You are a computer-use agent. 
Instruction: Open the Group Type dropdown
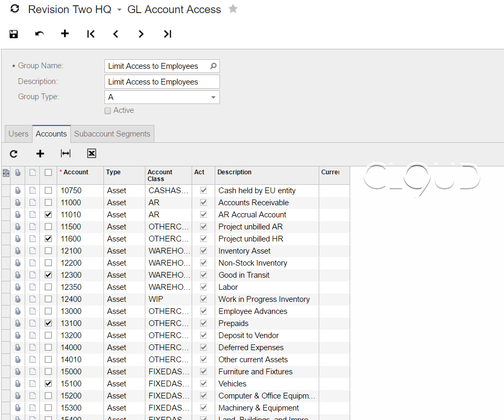click(x=213, y=97)
